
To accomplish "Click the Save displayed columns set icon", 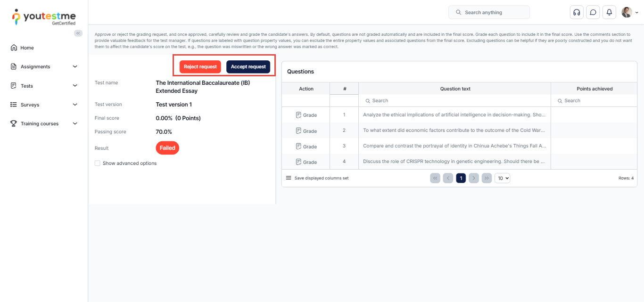I will pos(289,178).
